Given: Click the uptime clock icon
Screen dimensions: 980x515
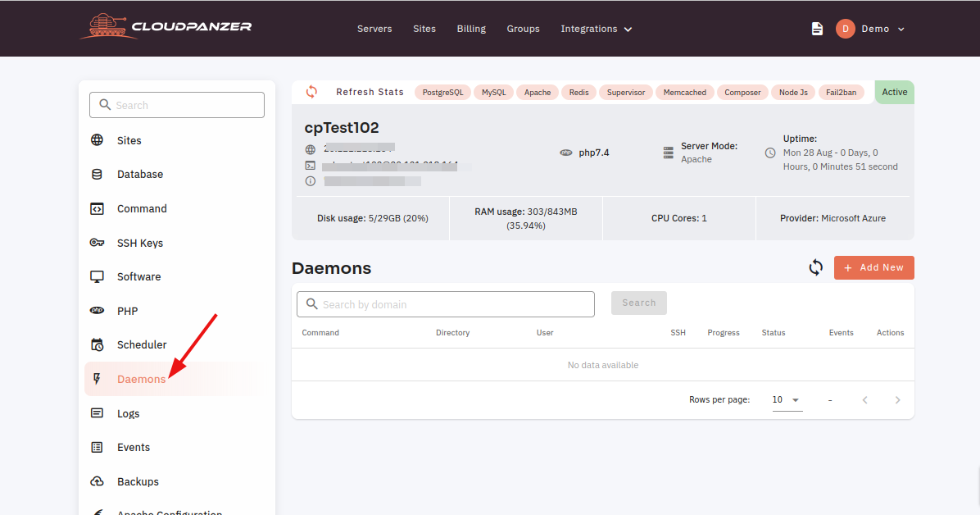Looking at the screenshot, I should click(770, 153).
